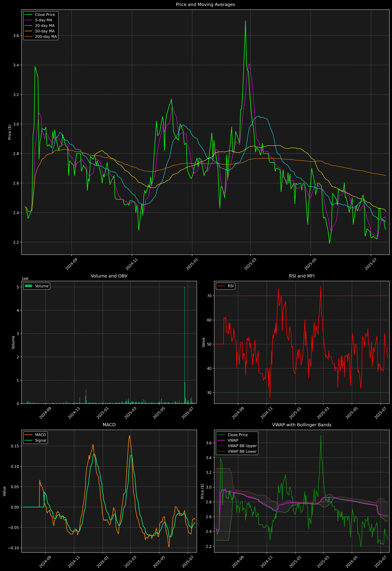Click the 70 y-axis tick on the RSI chart
Viewport: 392px width, 571px height.
tap(209, 296)
